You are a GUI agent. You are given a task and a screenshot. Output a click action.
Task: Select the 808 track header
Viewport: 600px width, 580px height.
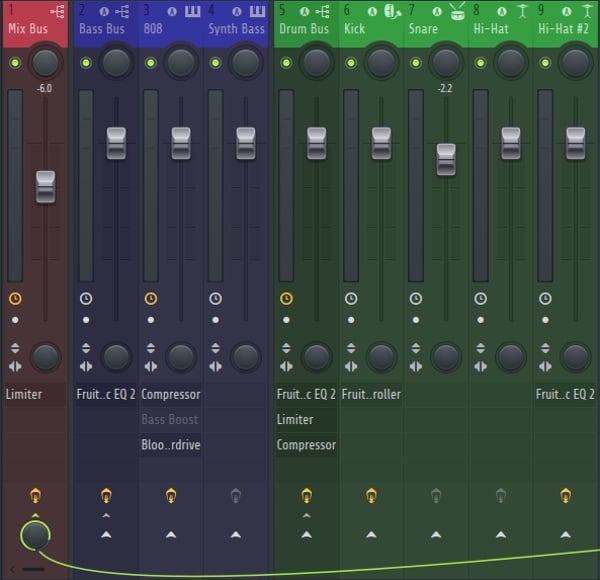click(171, 24)
